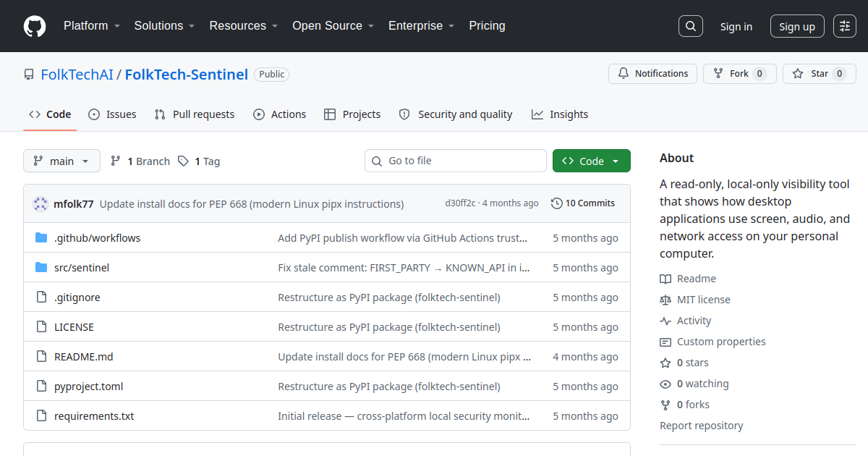
Task: Click the README.md file icon
Action: [41, 357]
